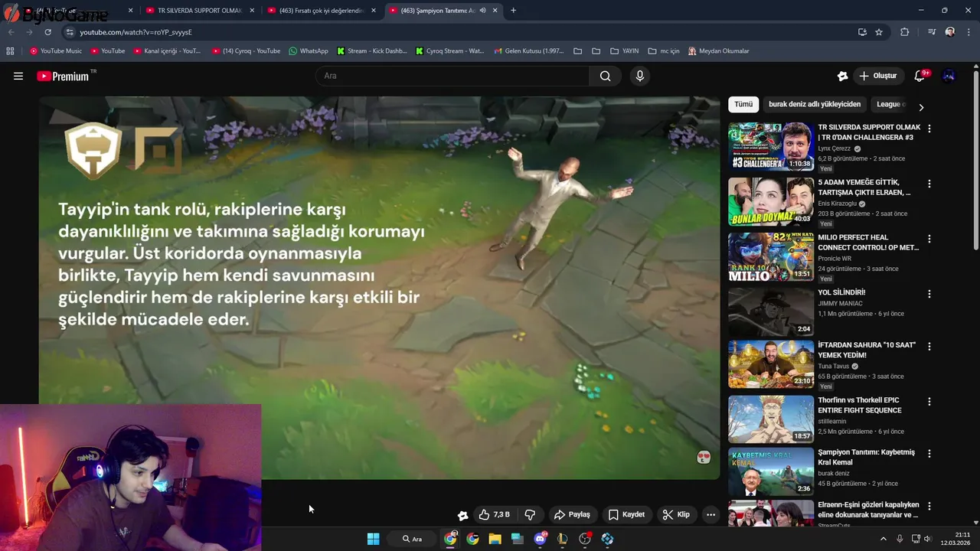Click the Paylaş share button
This screenshot has height=551, width=980.
point(572,514)
